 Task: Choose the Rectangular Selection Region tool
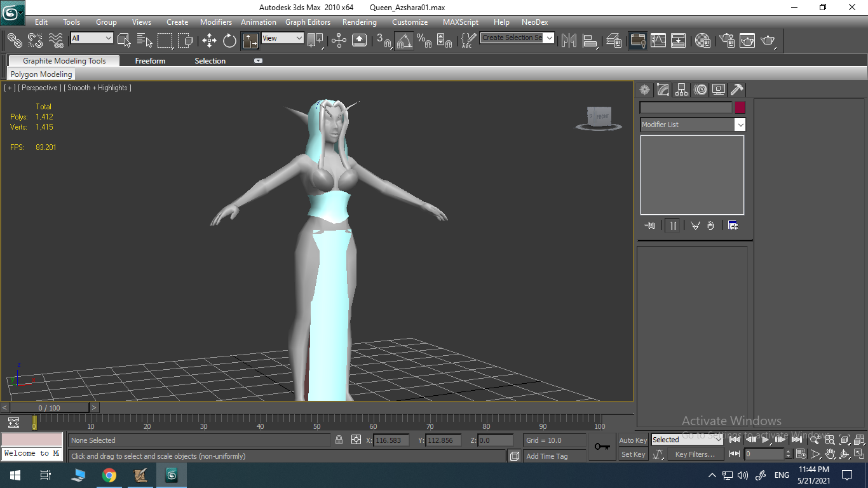pos(165,40)
